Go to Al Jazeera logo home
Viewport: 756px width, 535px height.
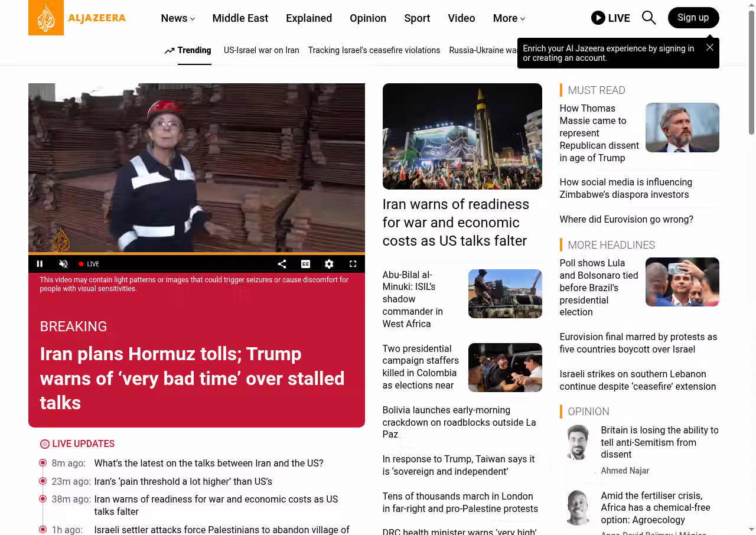(77, 18)
